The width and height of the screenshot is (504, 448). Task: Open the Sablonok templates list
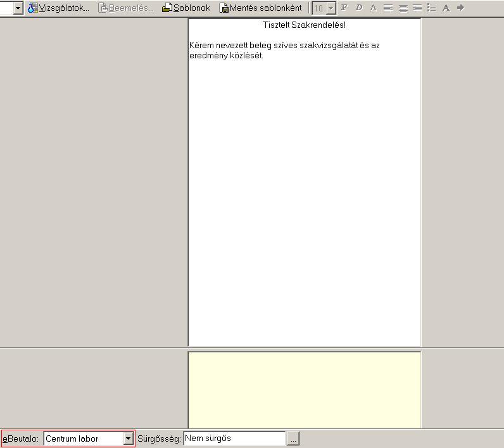(x=186, y=8)
